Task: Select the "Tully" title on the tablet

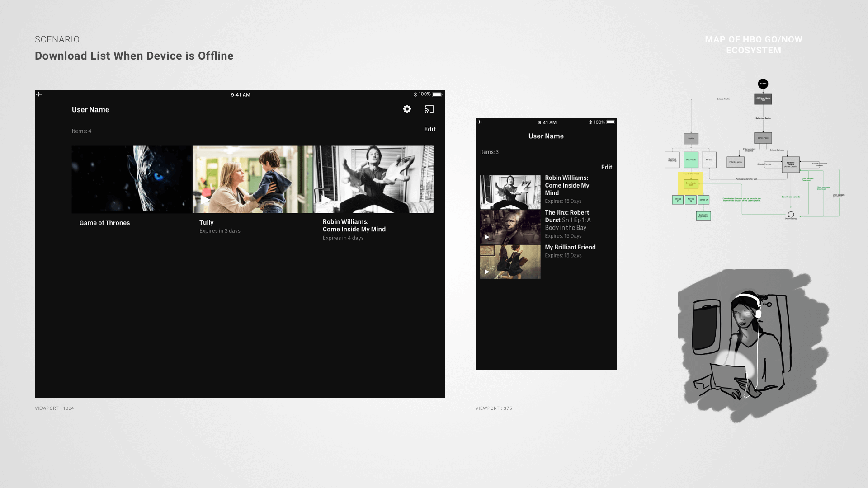Action: (207, 222)
